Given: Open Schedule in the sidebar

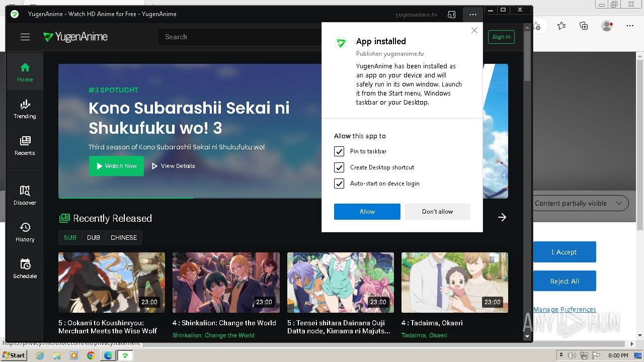Looking at the screenshot, I should coord(25,269).
